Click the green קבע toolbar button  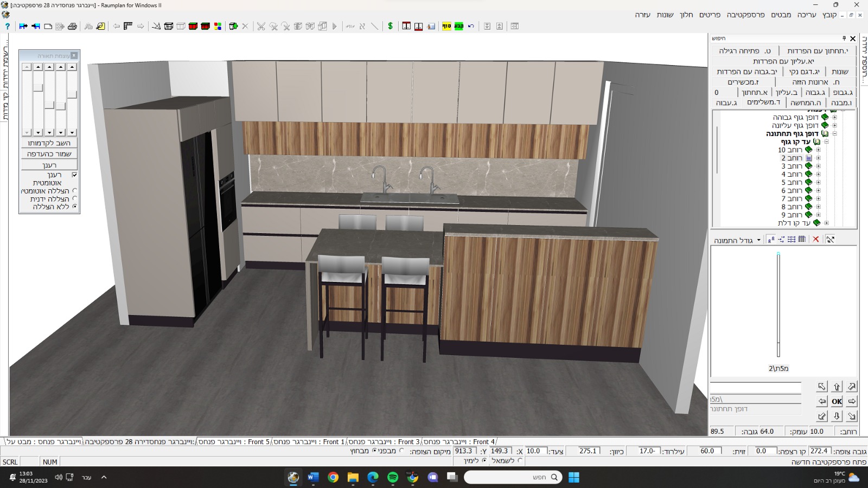pyautogui.click(x=459, y=26)
